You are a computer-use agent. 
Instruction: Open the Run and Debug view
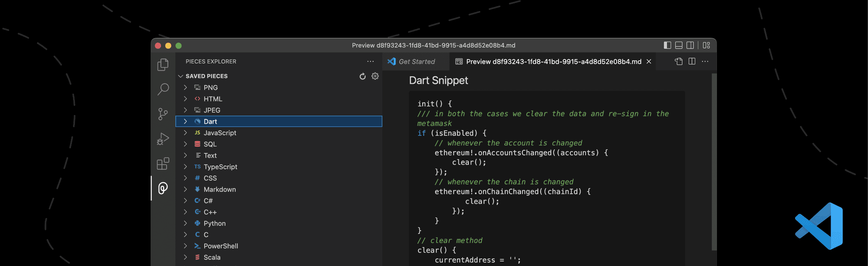pyautogui.click(x=163, y=139)
